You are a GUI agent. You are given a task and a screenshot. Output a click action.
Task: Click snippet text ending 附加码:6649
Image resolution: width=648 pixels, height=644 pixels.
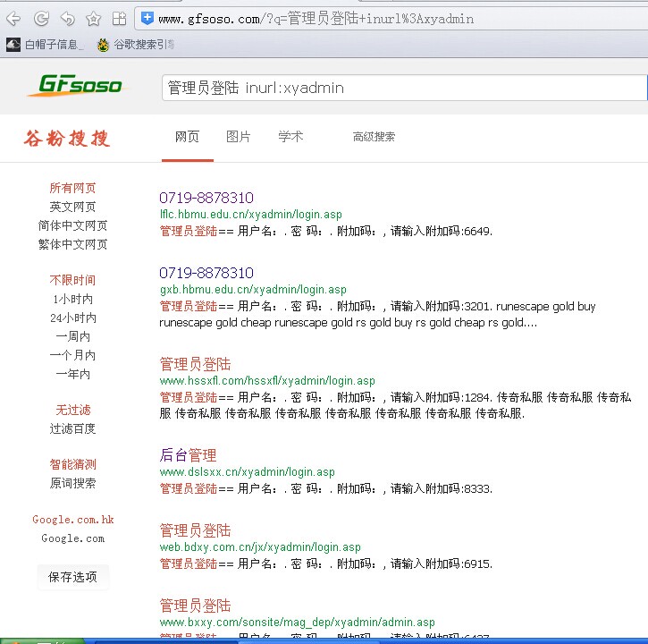326,231
